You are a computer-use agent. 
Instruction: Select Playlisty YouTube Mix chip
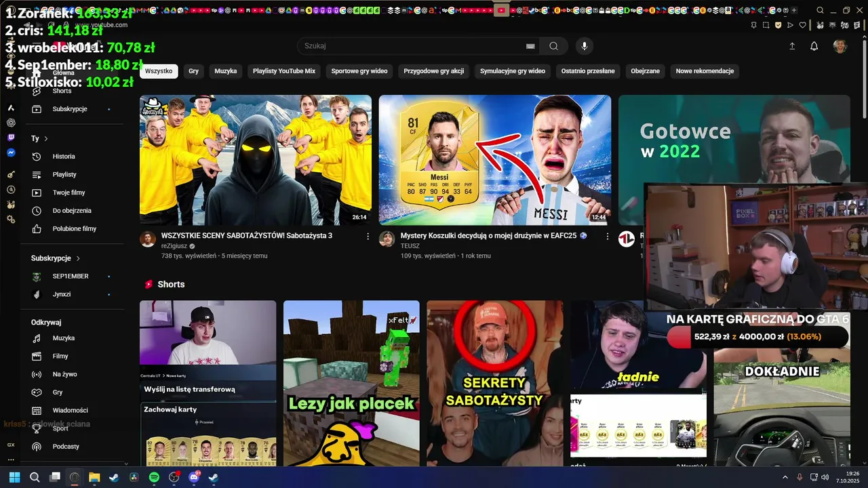[x=284, y=70]
